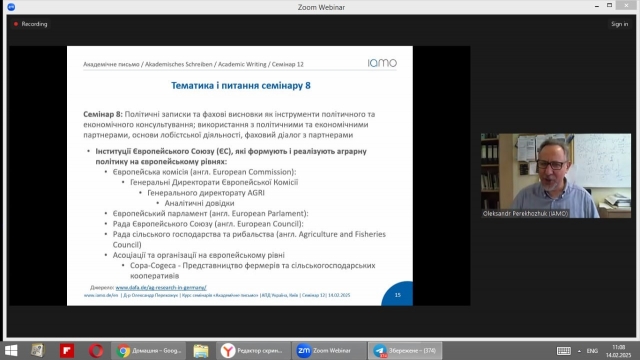Click the 'Європейський парламент' bullet text

[211, 213]
